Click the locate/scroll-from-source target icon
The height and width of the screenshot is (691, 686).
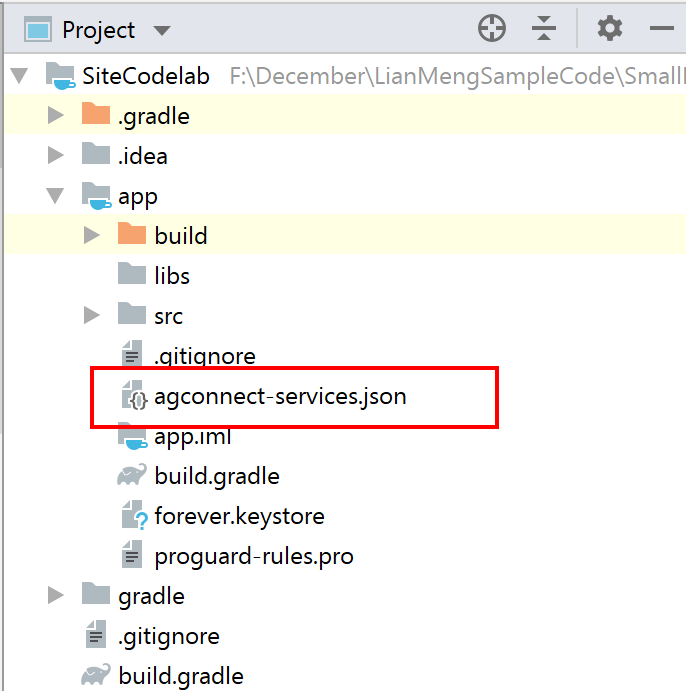point(491,29)
